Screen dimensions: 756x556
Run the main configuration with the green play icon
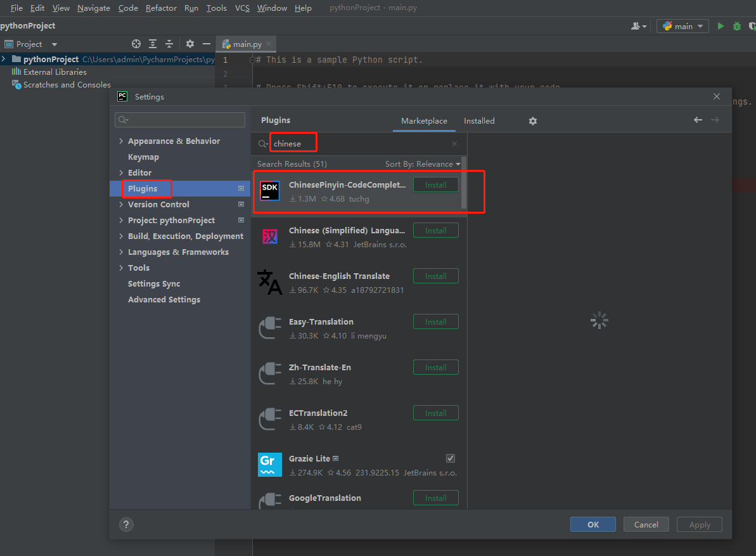[721, 26]
